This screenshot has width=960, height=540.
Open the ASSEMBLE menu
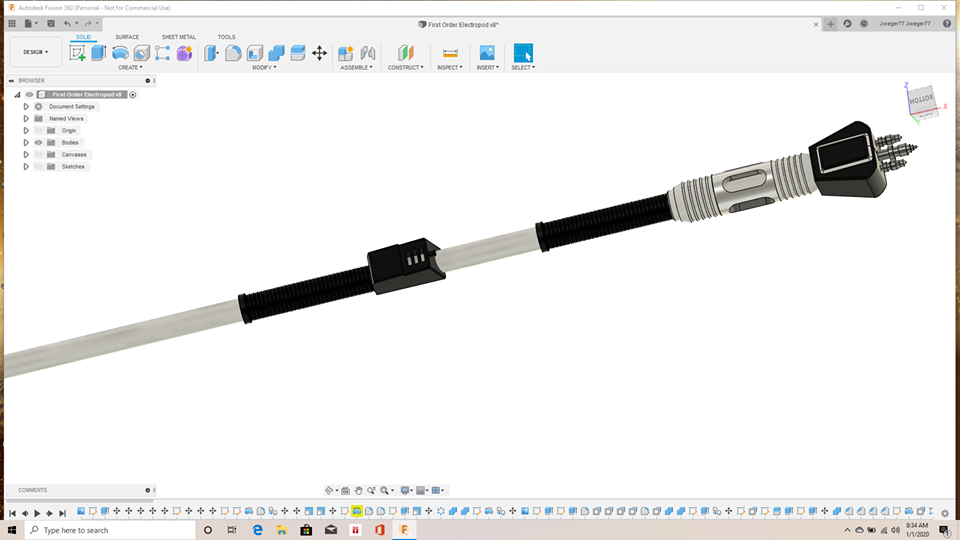(x=356, y=67)
